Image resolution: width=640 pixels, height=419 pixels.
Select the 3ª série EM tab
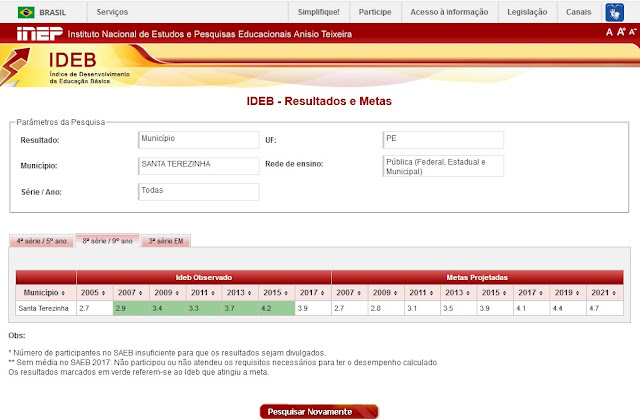(165, 241)
